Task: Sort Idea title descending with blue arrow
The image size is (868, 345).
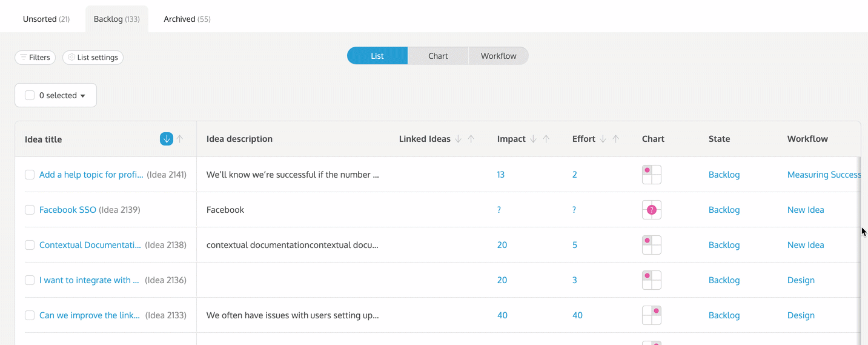Action: tap(167, 139)
